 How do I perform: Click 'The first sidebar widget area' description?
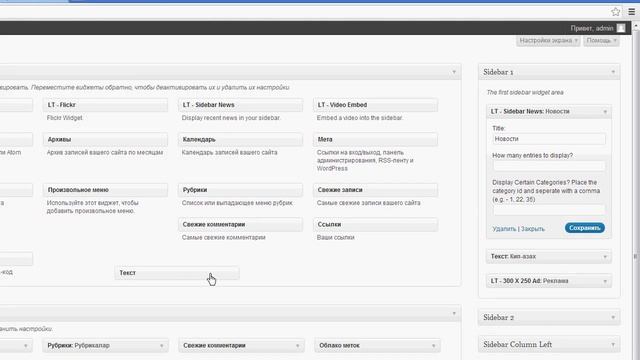525,93
